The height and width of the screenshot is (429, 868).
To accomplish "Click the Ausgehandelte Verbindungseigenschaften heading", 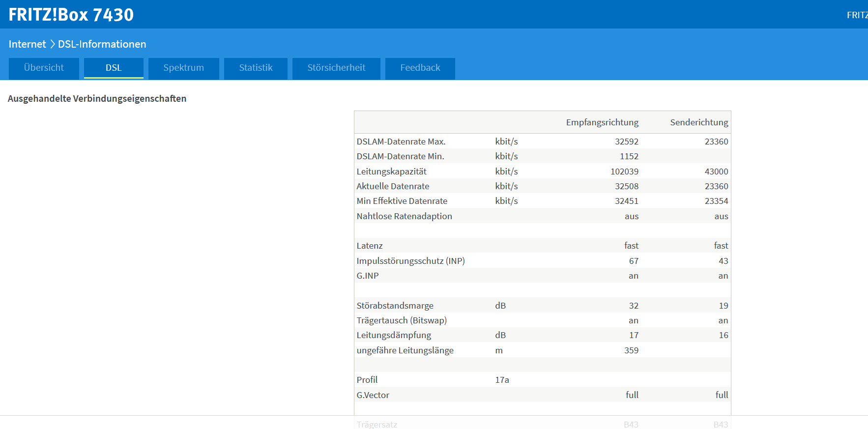I will 97,99.
